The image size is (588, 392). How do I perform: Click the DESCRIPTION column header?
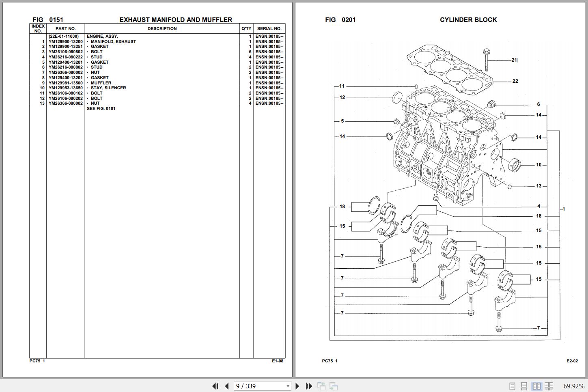pos(162,28)
